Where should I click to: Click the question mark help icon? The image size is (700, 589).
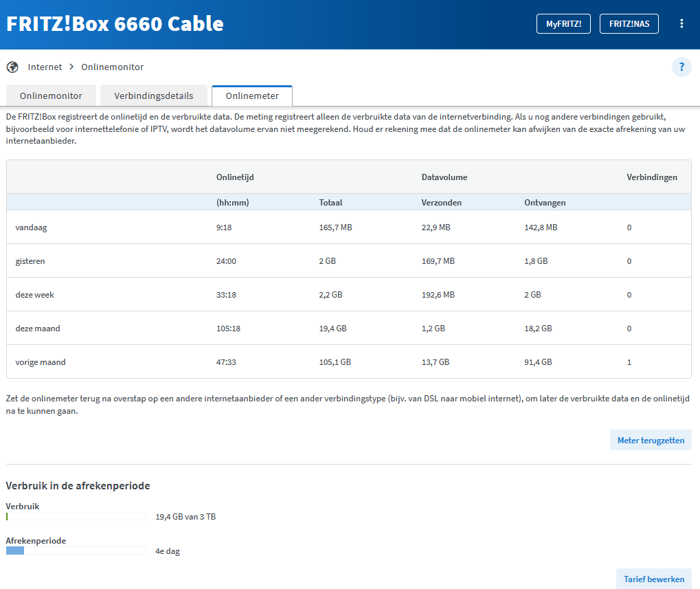tap(681, 67)
